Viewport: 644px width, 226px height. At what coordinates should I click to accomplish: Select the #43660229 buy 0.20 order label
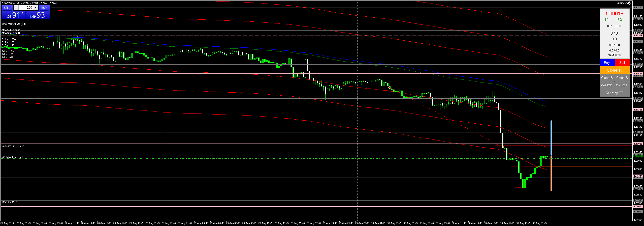13,147
